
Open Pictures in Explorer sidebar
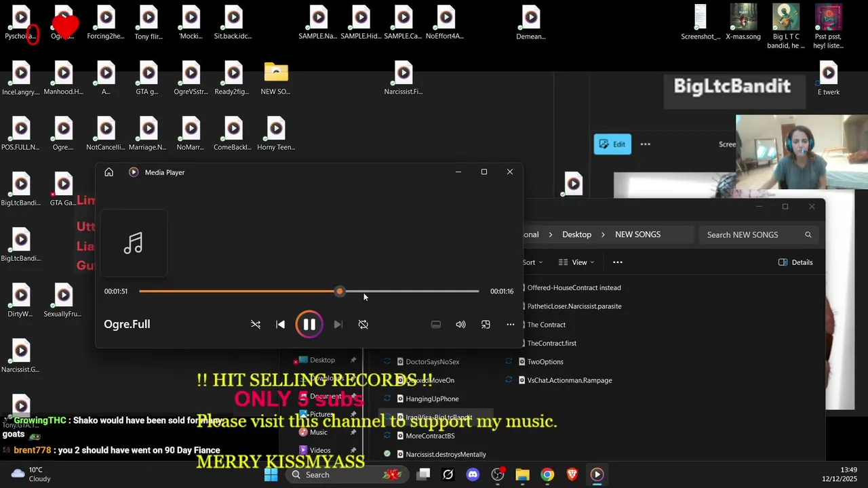[321, 414]
